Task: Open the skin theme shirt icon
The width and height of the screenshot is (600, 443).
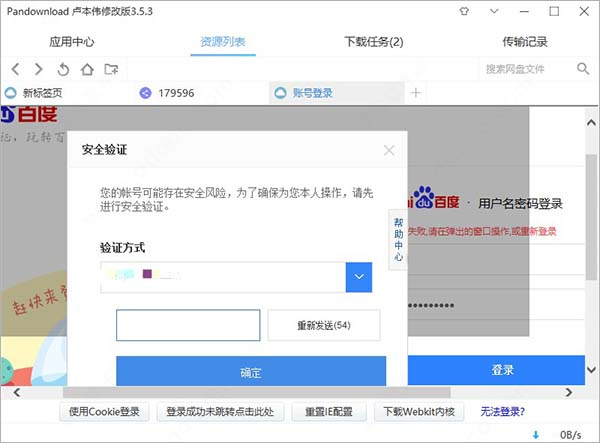Action: 464,11
